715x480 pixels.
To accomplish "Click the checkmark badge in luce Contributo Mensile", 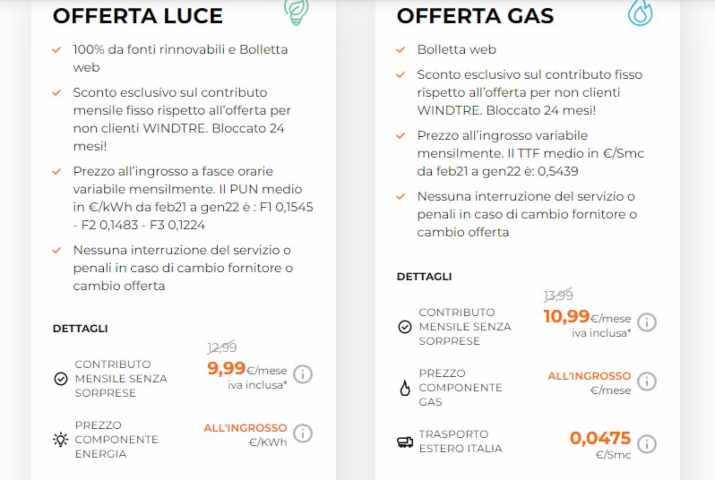I will click(61, 379).
